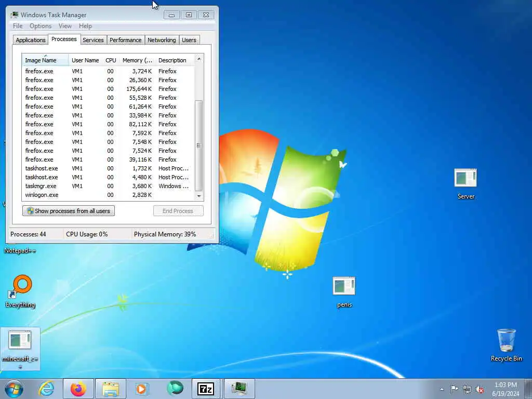Select Task Manager taskbar button
The image size is (532, 399).
239,389
